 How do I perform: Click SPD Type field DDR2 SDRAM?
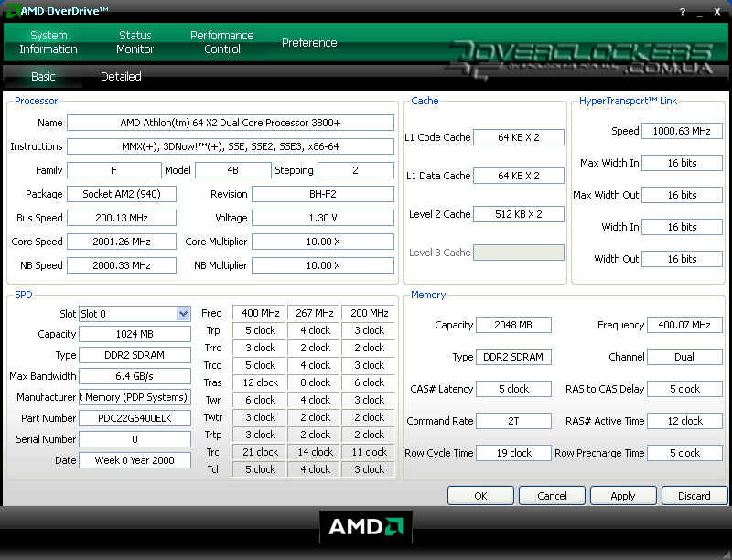[135, 355]
